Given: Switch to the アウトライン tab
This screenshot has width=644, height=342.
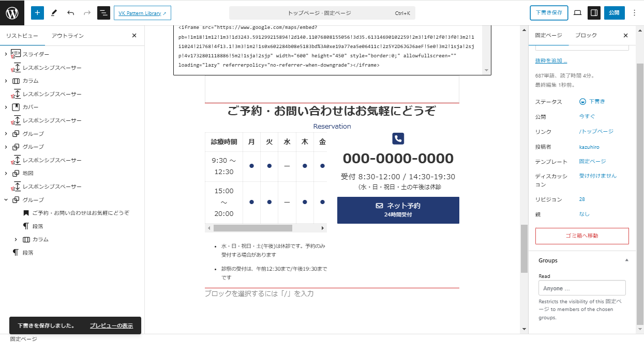Looking at the screenshot, I should tap(67, 36).
